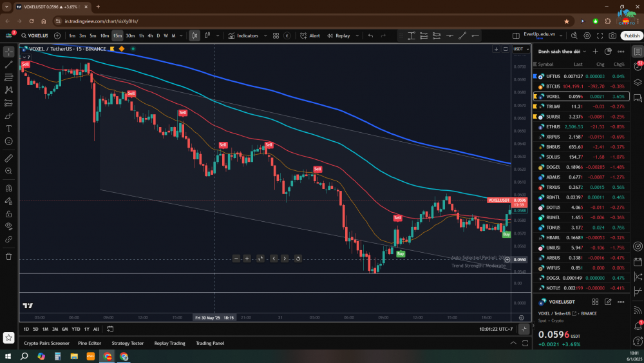Toggle magnet mode in left toolbar

click(8, 188)
